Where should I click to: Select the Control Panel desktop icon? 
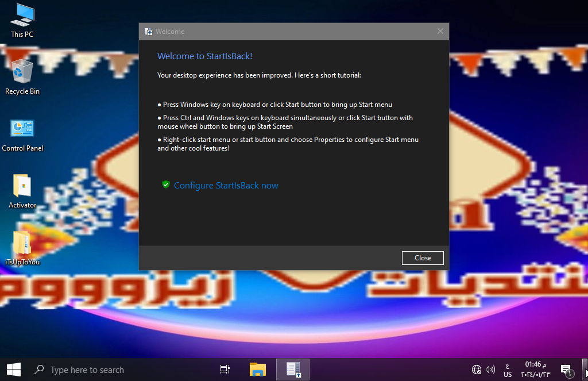(22, 135)
